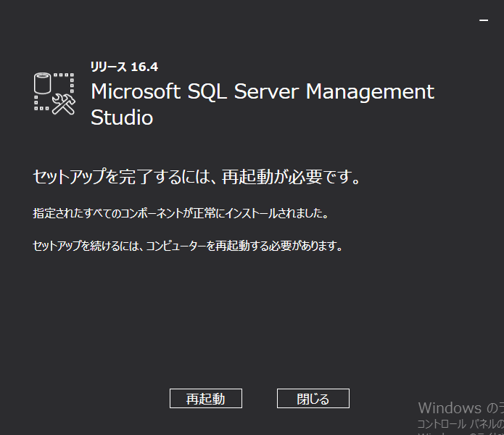The width and height of the screenshot is (504, 435).
Task: Minimize the setup window
Action: pyautogui.click(x=484, y=21)
